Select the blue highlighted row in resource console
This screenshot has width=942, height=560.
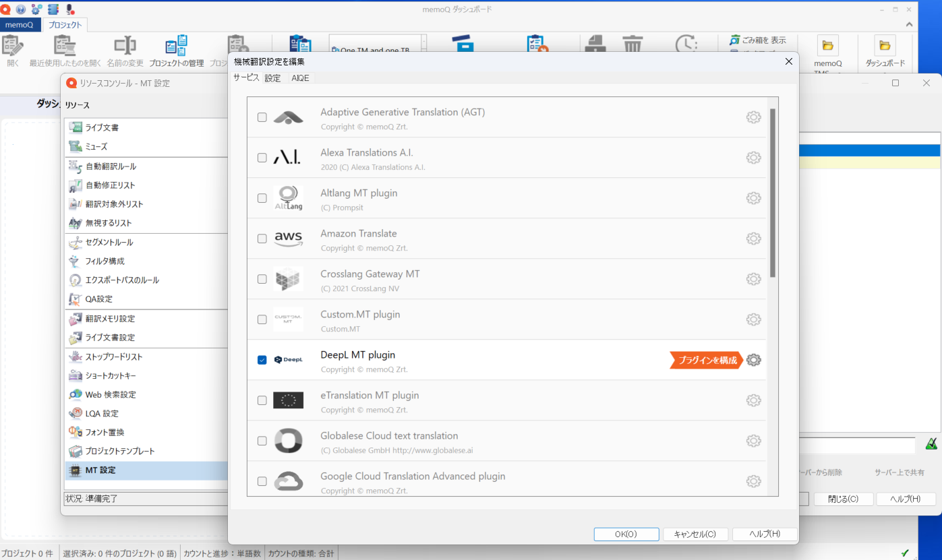(x=870, y=150)
